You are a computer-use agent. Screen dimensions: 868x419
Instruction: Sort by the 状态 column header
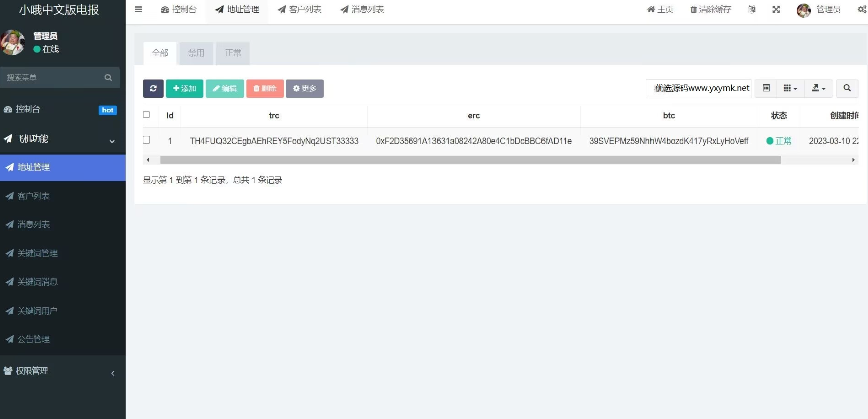779,116
